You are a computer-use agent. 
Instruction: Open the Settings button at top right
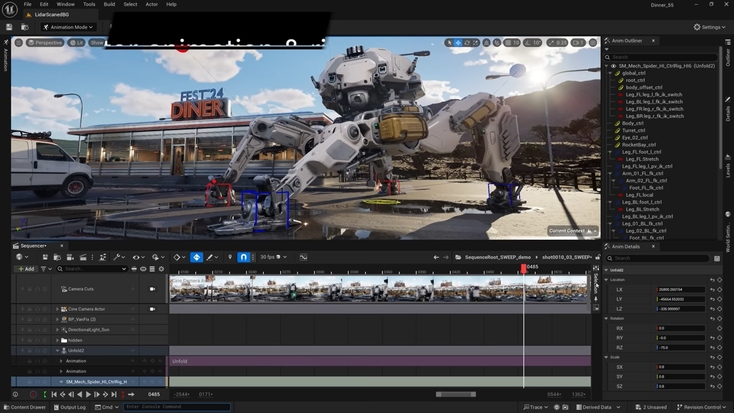click(x=710, y=27)
